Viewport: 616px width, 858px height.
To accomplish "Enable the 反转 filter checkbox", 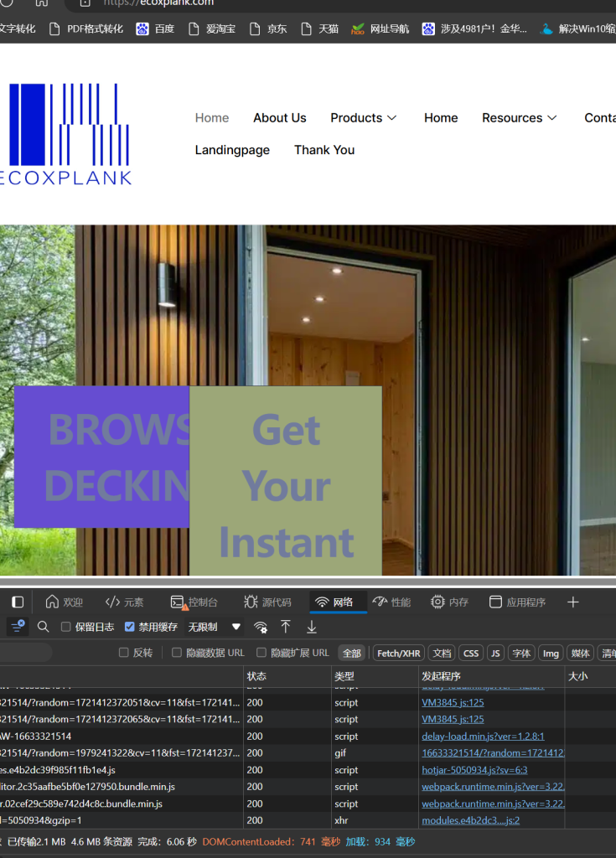I will pyautogui.click(x=124, y=653).
